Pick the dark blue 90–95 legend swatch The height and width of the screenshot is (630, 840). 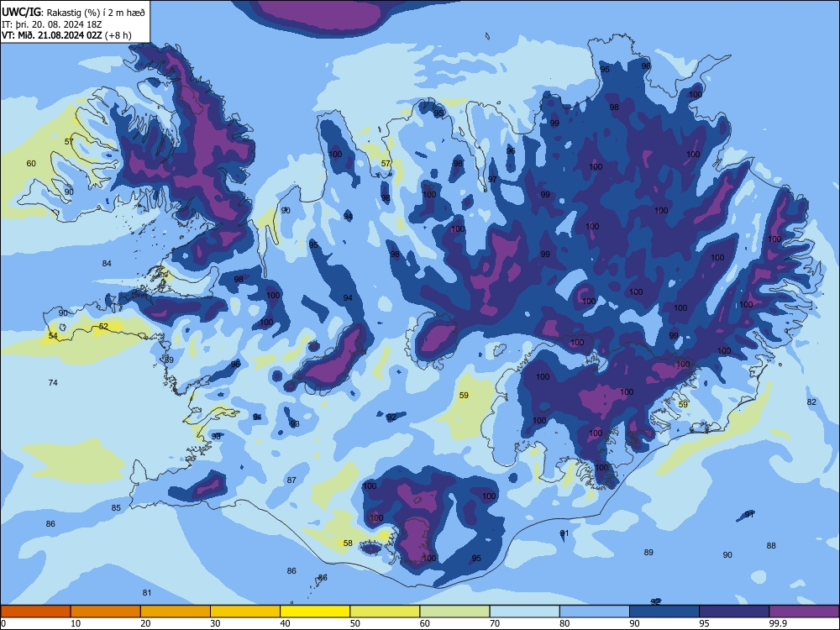point(664,612)
